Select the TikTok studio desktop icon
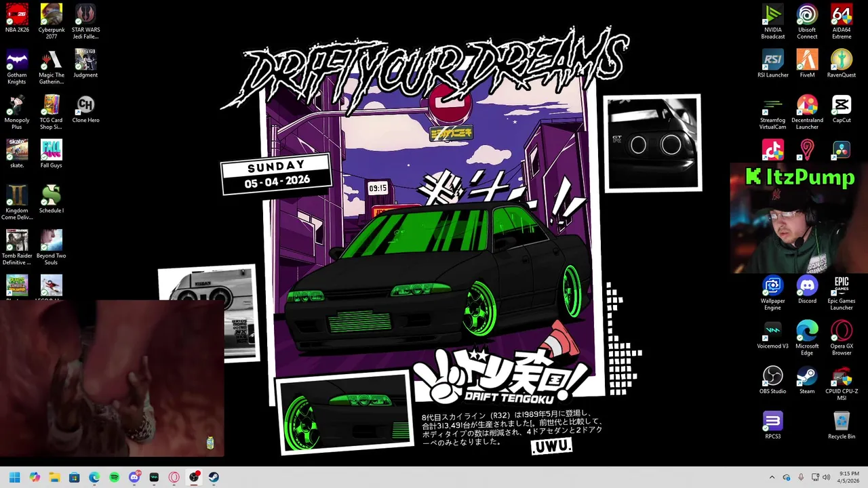 [x=772, y=150]
